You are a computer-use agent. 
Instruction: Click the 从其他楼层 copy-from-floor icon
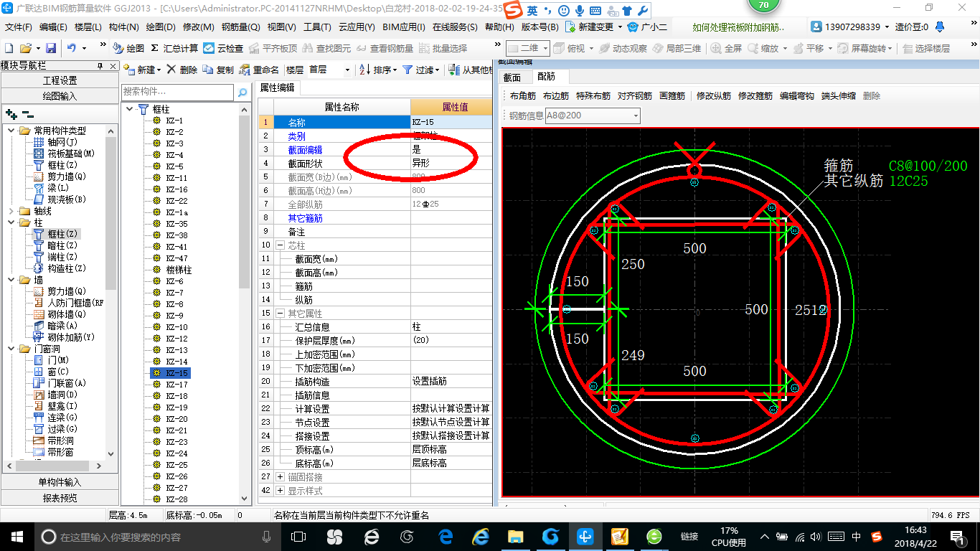pos(454,70)
